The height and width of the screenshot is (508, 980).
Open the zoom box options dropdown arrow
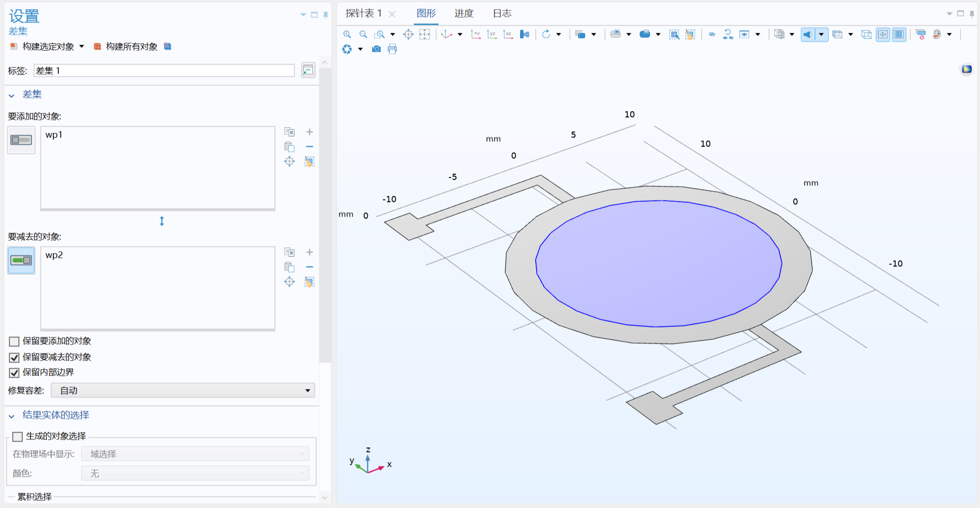point(393,34)
